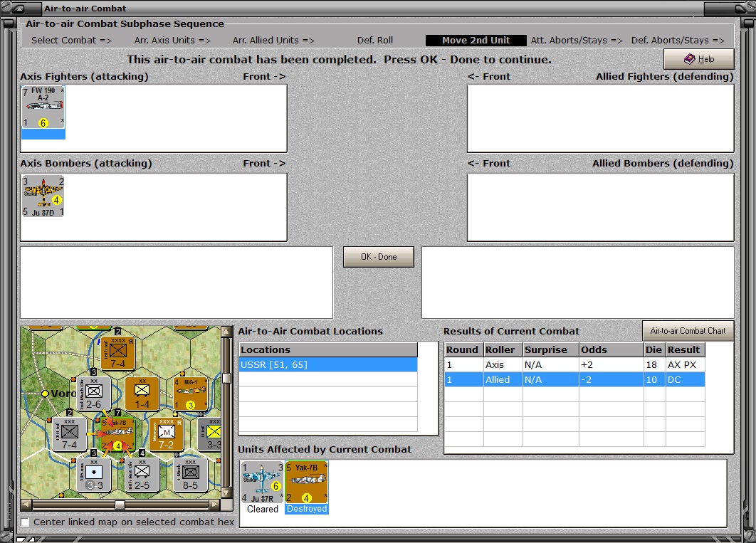The image size is (756, 543).
Task: Click the Arr. Allied Units subphase step
Action: [273, 41]
